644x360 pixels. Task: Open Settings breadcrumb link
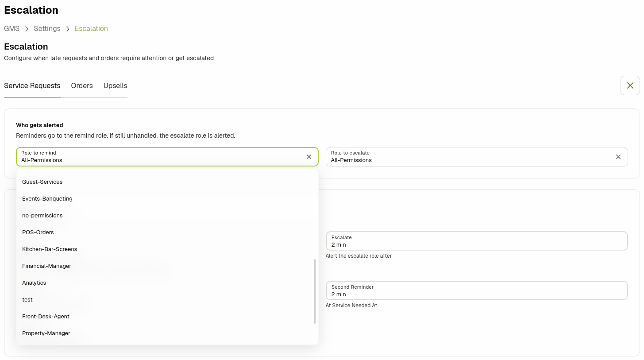pos(47,28)
